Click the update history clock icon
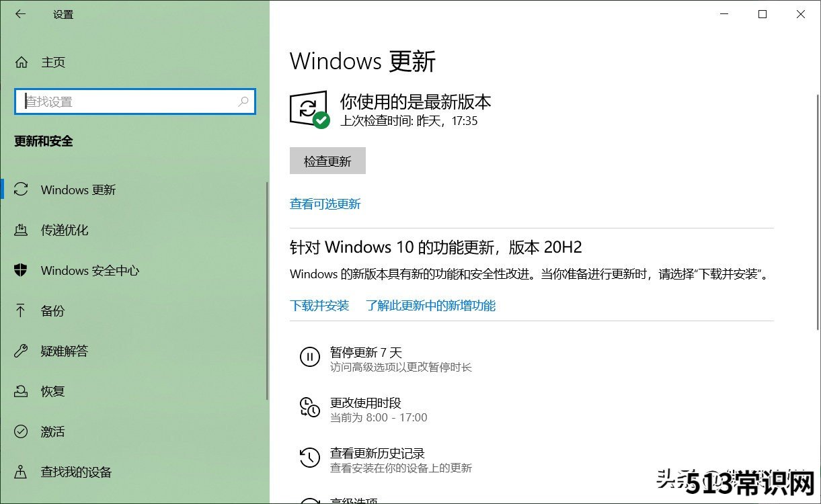821x504 pixels. (309, 458)
